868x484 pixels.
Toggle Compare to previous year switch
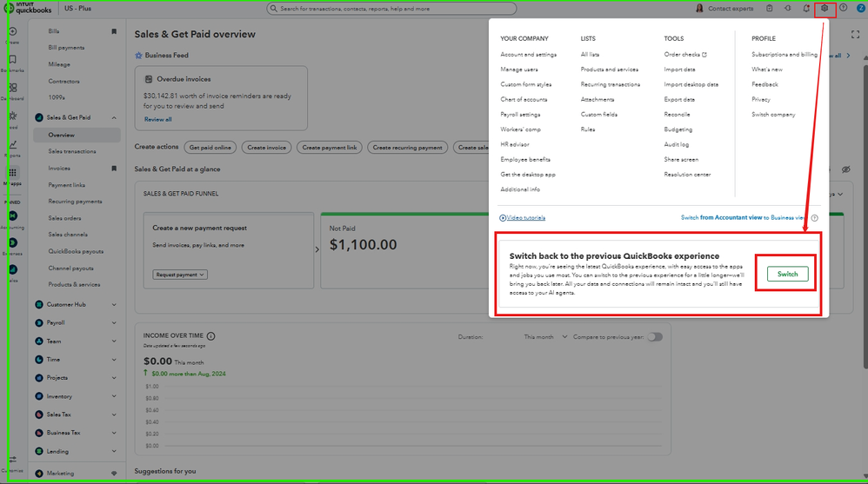tap(655, 337)
